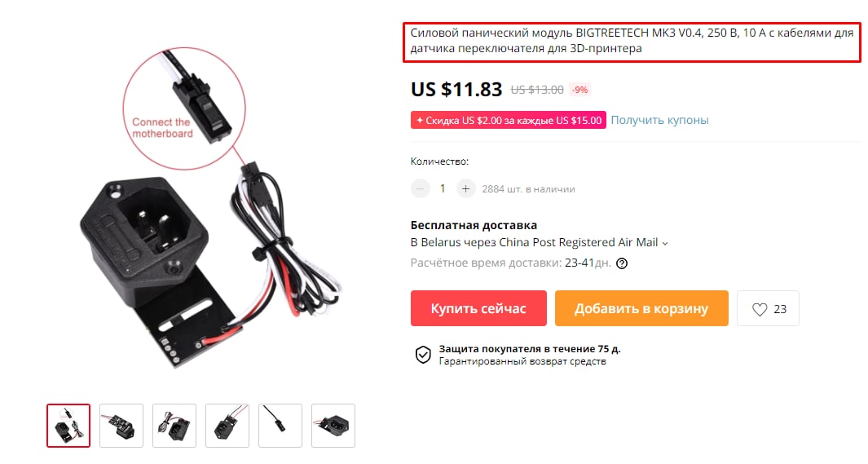Increase quantity with the plus button
Screen dimensions: 868x464
(465, 189)
